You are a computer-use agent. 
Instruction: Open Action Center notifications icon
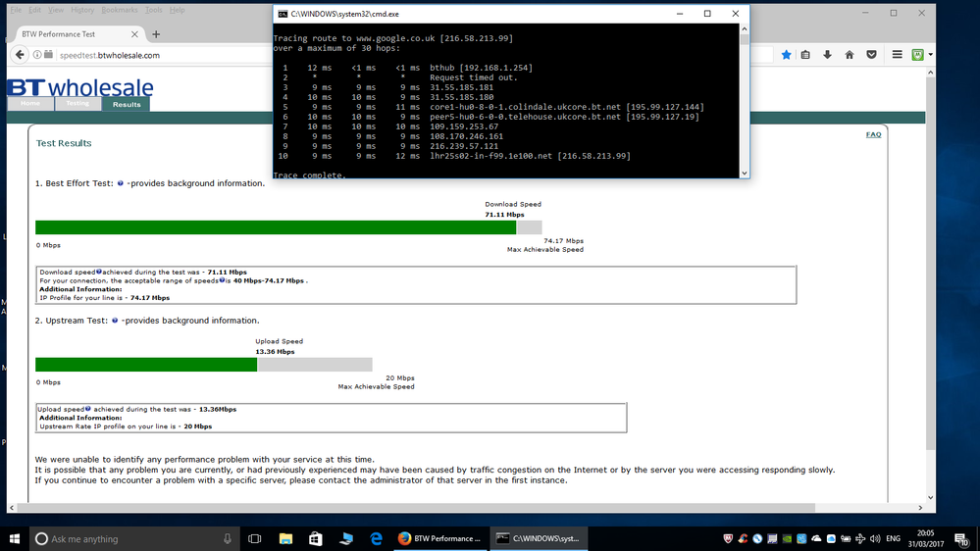[x=962, y=538]
